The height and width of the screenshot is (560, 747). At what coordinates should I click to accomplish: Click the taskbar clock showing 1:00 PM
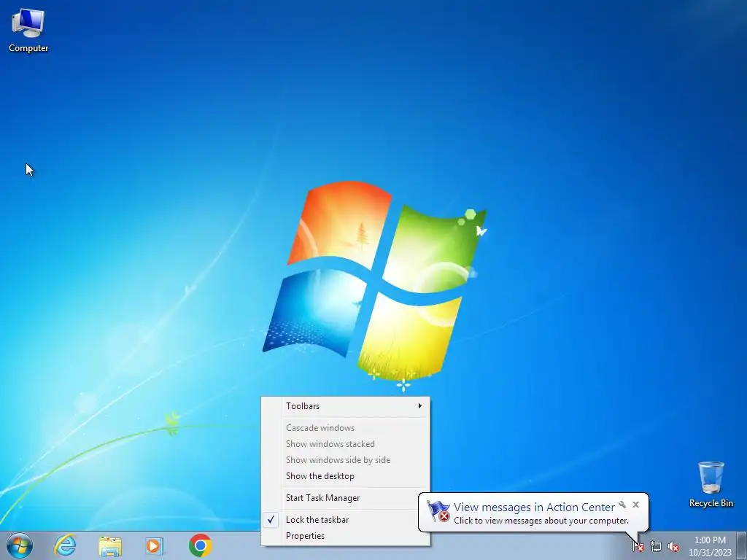pos(710,546)
